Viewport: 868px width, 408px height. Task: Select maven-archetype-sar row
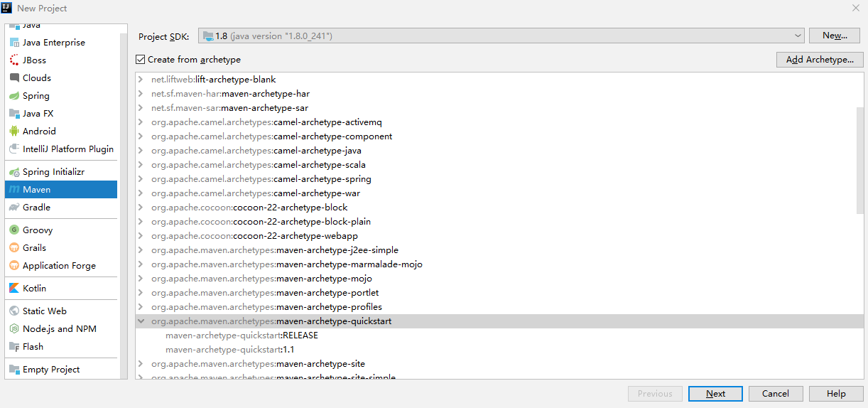(496, 108)
